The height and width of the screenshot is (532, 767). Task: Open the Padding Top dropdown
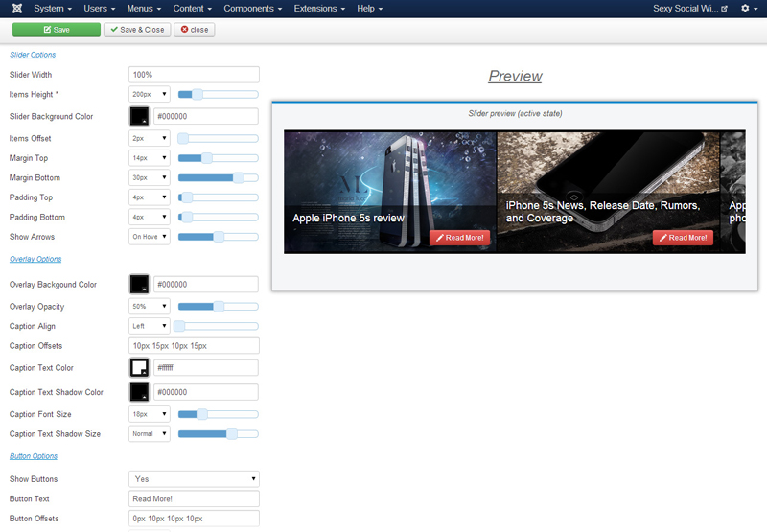[x=150, y=197]
